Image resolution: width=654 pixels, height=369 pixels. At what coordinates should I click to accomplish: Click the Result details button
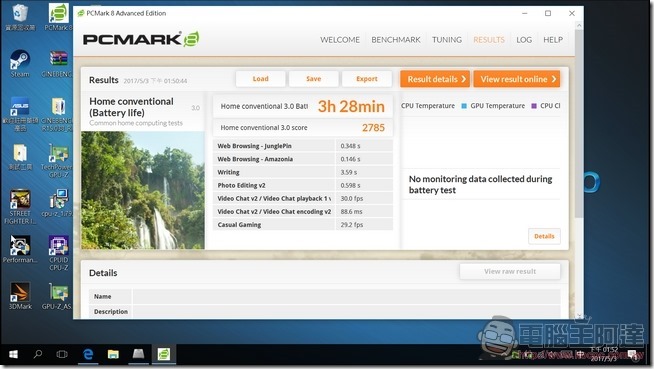tap(435, 79)
